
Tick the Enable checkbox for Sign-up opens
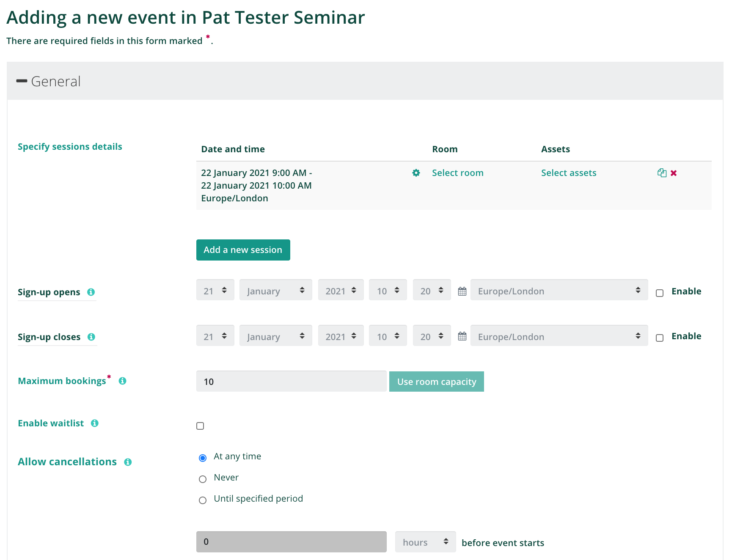tap(660, 293)
